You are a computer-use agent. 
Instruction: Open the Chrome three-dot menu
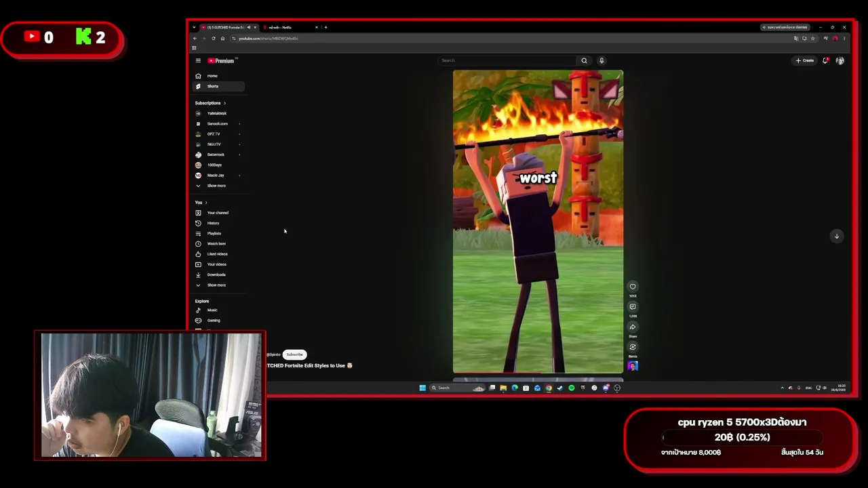844,38
